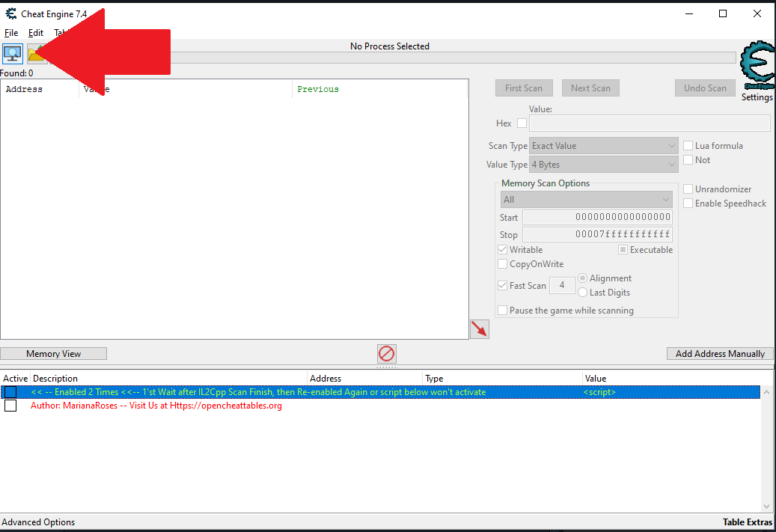Toggle the Author MarianaRoses entry checkbox
The width and height of the screenshot is (776, 532).
tap(10, 406)
